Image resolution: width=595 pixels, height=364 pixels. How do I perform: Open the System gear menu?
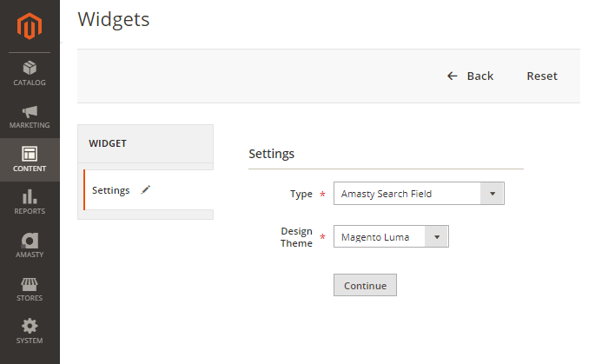30,331
